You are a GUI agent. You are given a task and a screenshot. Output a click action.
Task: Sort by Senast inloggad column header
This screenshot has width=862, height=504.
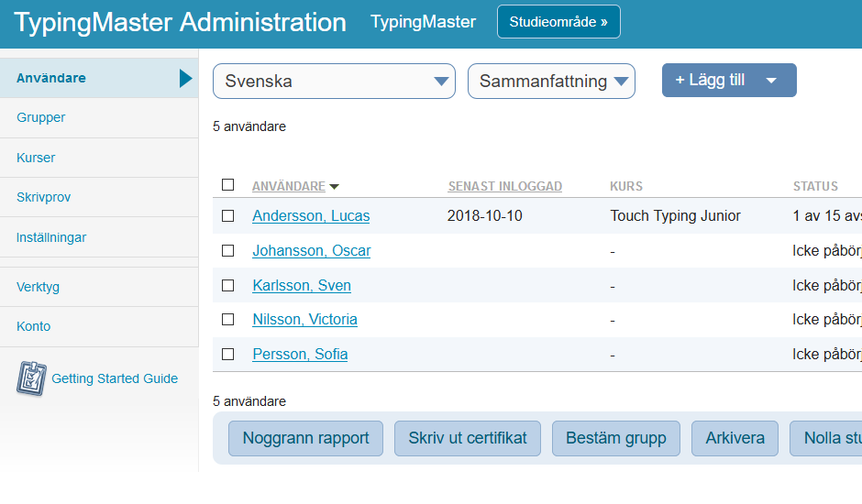click(505, 186)
